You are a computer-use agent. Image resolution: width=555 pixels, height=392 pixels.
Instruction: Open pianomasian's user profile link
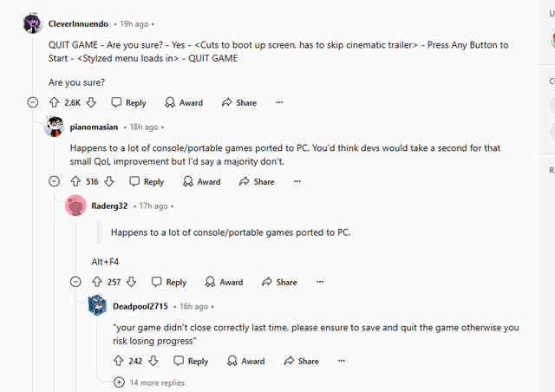(x=95, y=127)
